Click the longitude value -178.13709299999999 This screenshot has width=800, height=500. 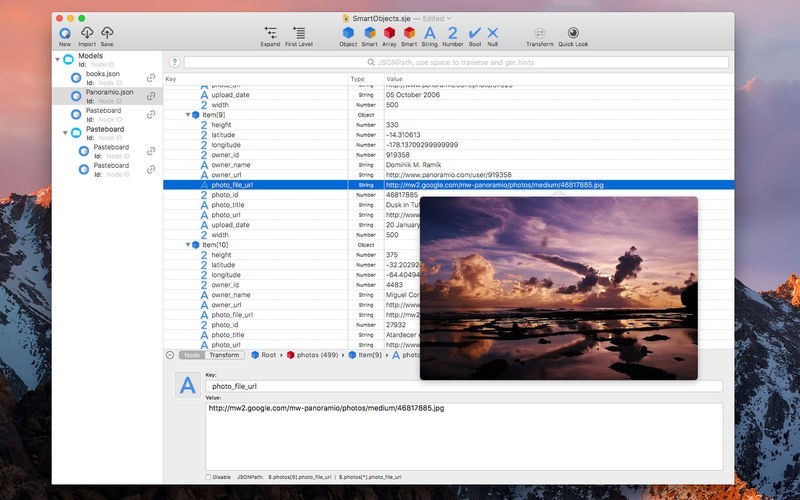pyautogui.click(x=422, y=145)
